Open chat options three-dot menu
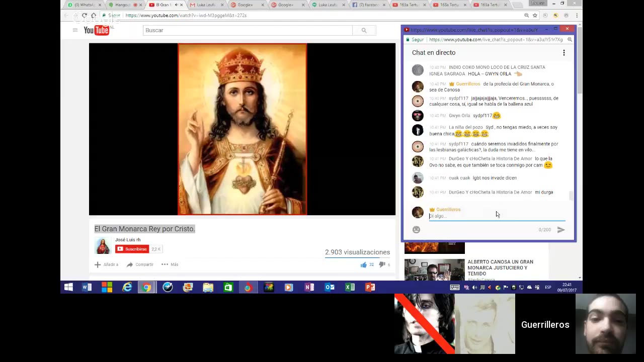Viewport: 644px width, 362px height. coord(564,53)
